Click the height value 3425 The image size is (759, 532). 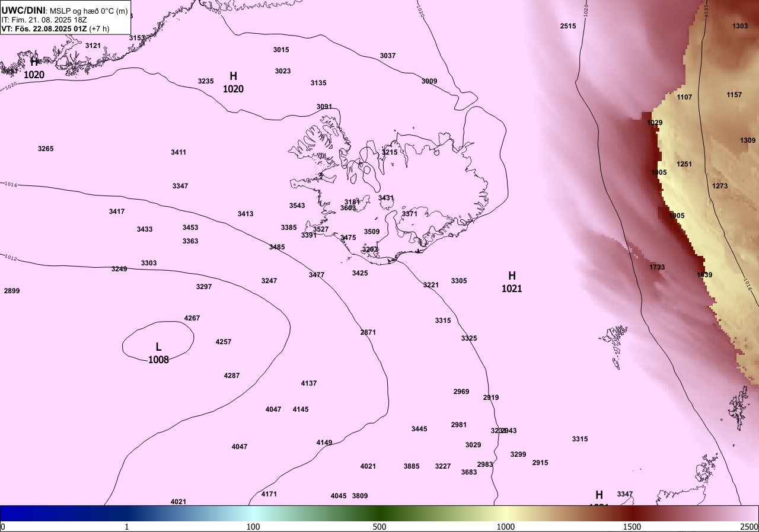tap(360, 273)
